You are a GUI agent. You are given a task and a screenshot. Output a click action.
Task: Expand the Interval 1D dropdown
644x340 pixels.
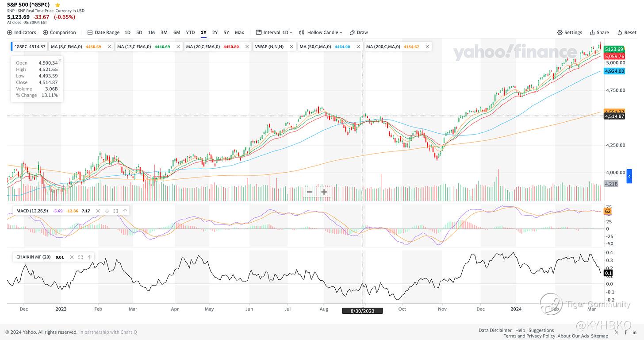[x=275, y=32]
